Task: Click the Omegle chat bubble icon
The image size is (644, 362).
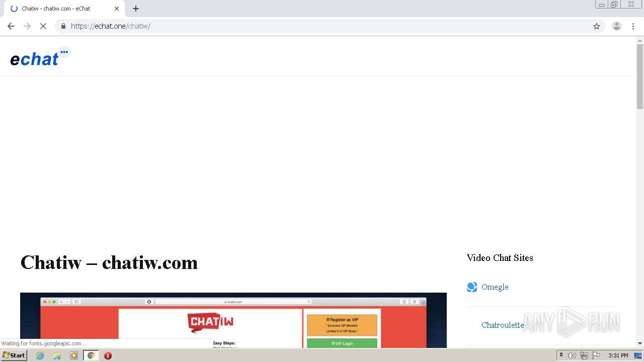Action: coord(472,287)
